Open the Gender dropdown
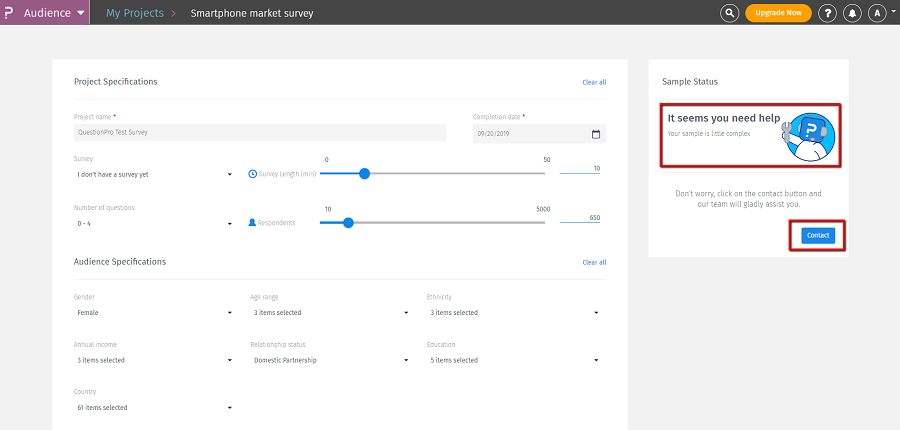Screen dimensions: 900x430 (x=153, y=313)
